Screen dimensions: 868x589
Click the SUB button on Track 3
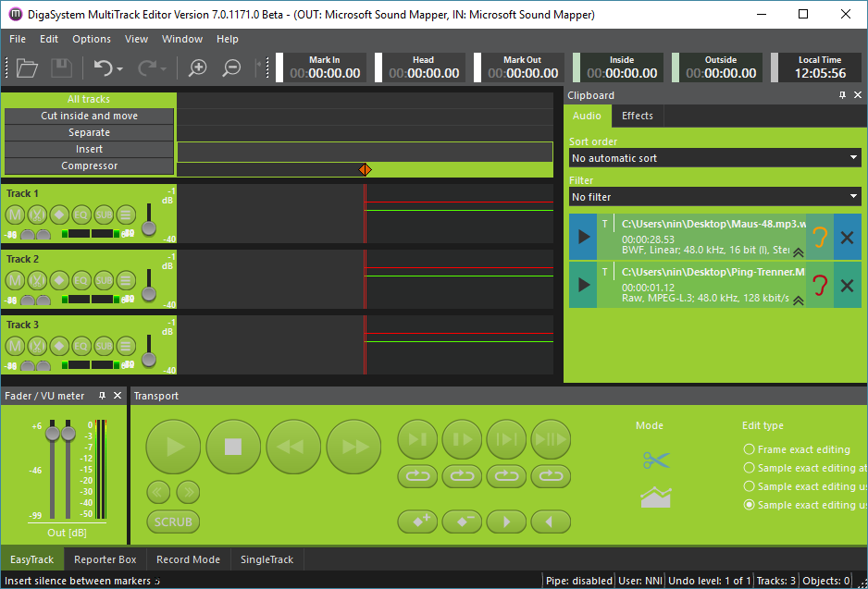(x=104, y=346)
